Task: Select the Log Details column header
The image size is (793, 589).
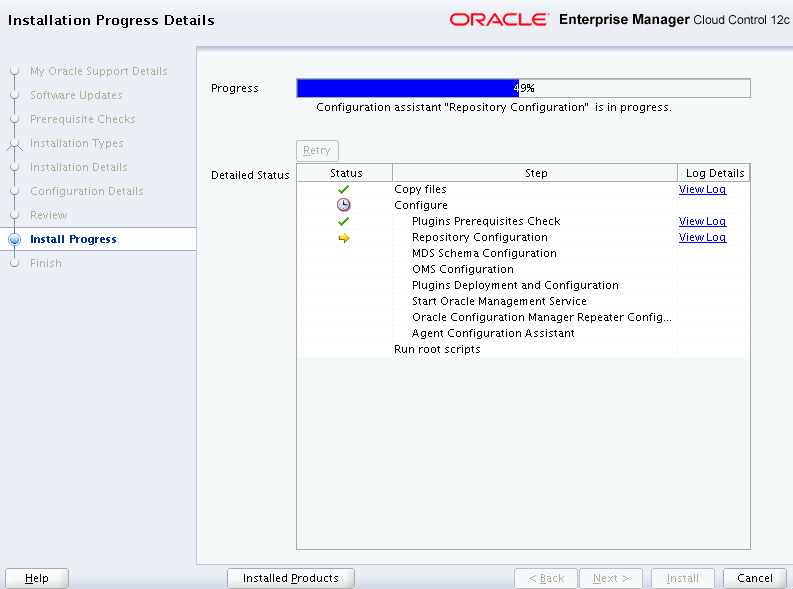Action: tap(714, 173)
